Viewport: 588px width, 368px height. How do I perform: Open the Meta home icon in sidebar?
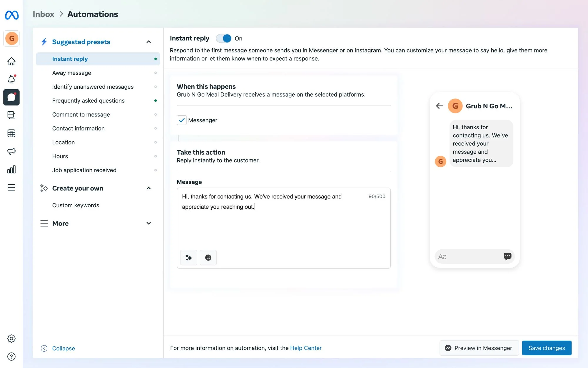[x=11, y=61]
